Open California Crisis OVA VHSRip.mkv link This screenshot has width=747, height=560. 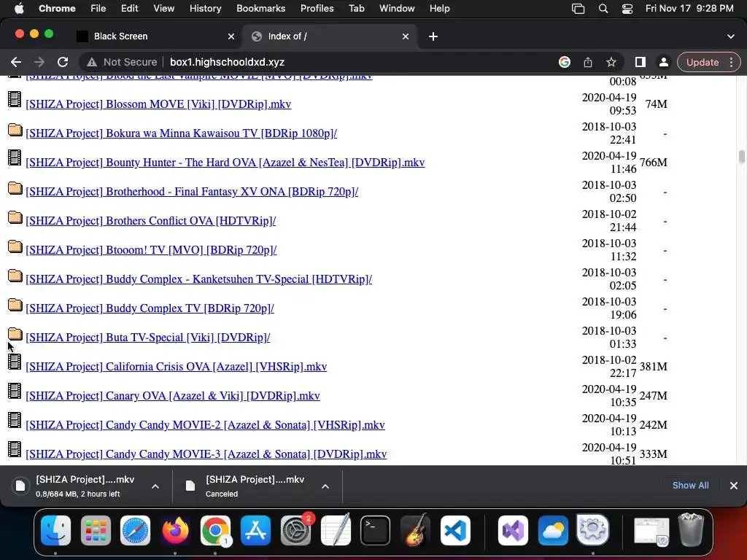pos(177,366)
